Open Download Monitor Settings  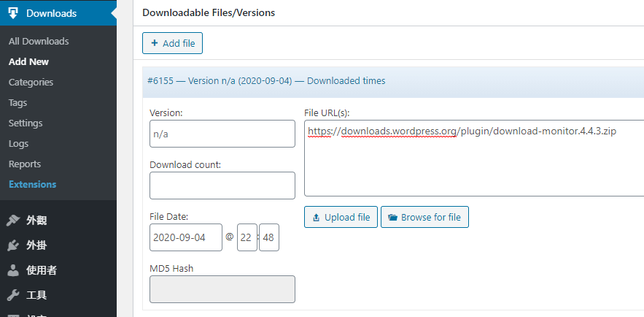click(26, 123)
